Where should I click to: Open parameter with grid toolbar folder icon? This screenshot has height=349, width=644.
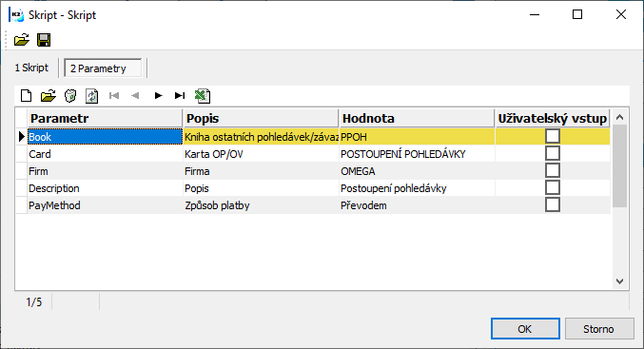pyautogui.click(x=49, y=96)
